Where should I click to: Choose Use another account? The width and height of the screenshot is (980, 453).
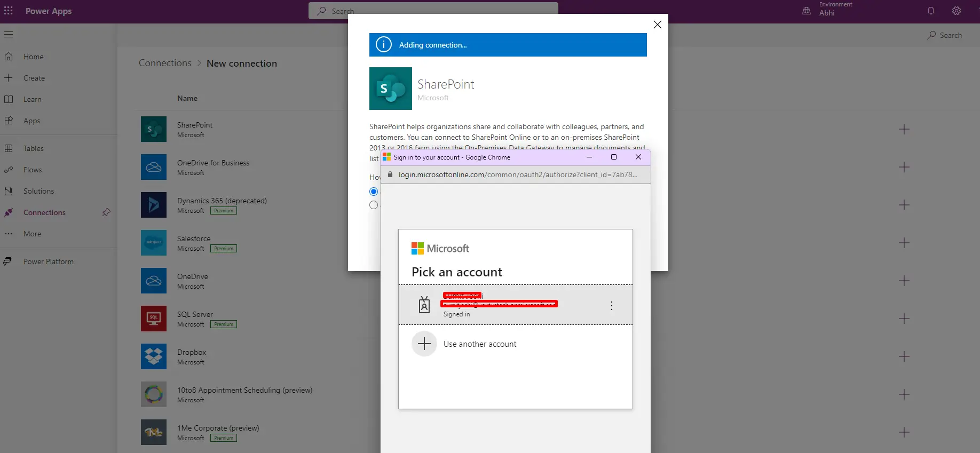click(516, 344)
